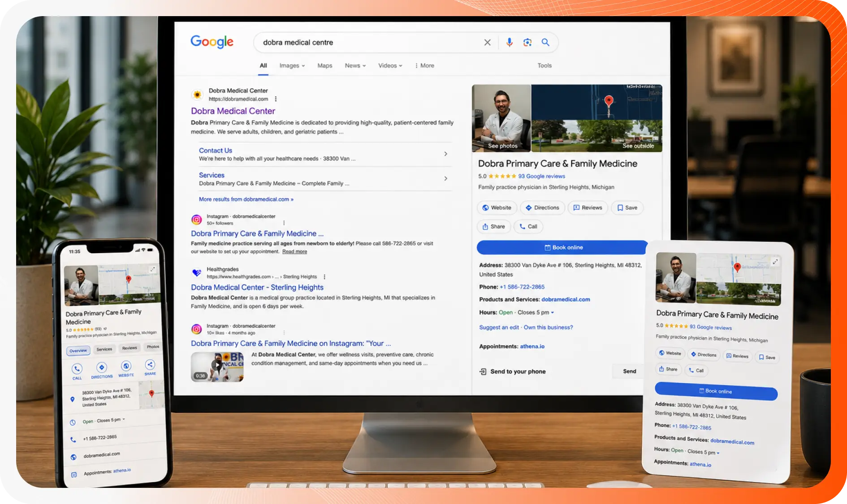The height and width of the screenshot is (504, 847).
Task: Expand the Services sitelink chevron
Action: (x=445, y=179)
